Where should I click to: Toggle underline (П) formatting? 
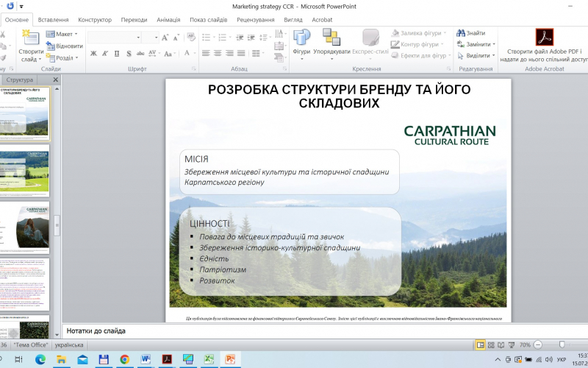(x=117, y=54)
